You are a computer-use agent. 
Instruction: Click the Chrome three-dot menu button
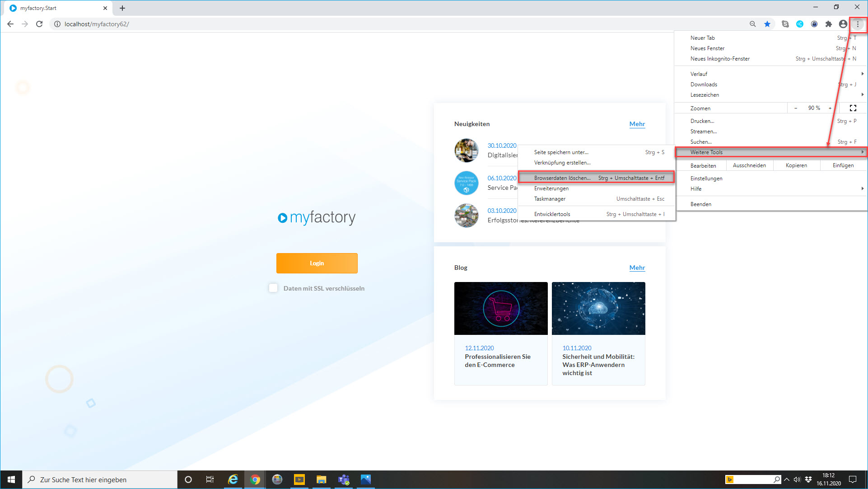[x=858, y=24]
